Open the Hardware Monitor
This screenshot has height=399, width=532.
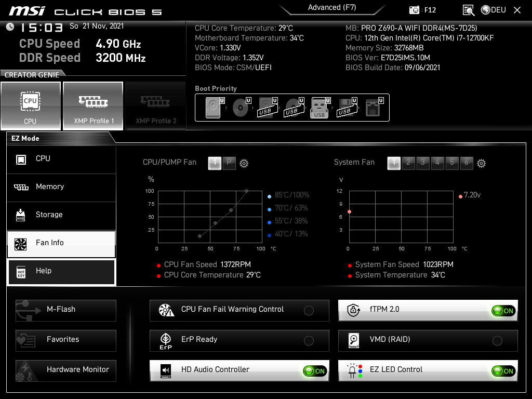[x=66, y=371]
